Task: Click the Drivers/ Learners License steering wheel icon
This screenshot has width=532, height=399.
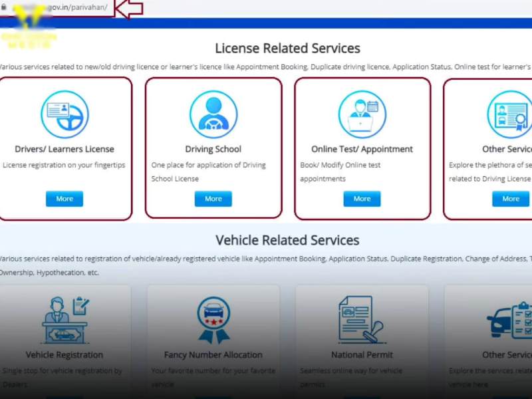Action: (x=65, y=114)
